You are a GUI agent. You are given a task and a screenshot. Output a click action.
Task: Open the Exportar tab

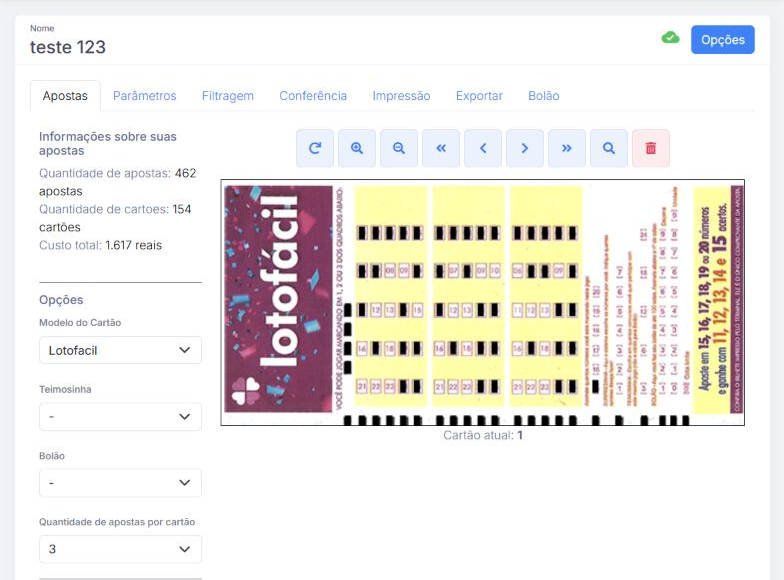click(x=479, y=96)
